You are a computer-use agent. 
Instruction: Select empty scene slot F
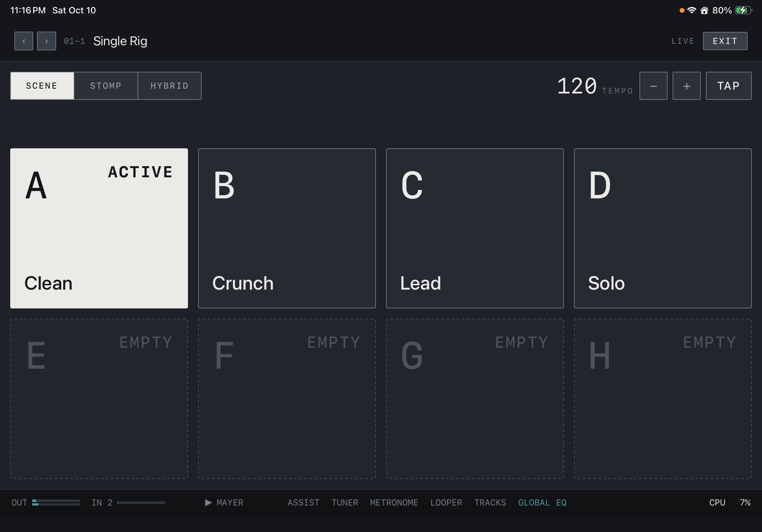pyautogui.click(x=287, y=399)
